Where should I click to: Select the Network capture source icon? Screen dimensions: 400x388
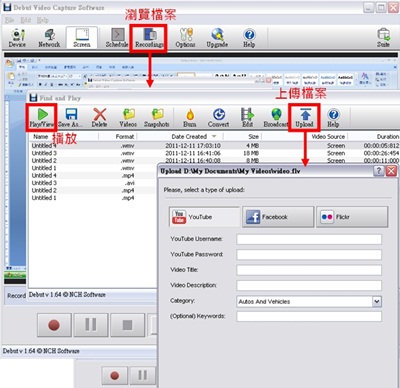[49, 38]
